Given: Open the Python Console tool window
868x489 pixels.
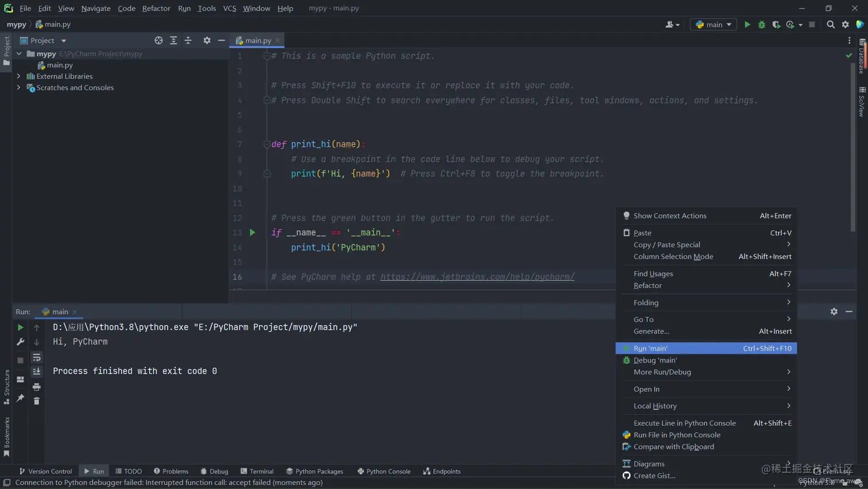Looking at the screenshot, I should pyautogui.click(x=383, y=471).
